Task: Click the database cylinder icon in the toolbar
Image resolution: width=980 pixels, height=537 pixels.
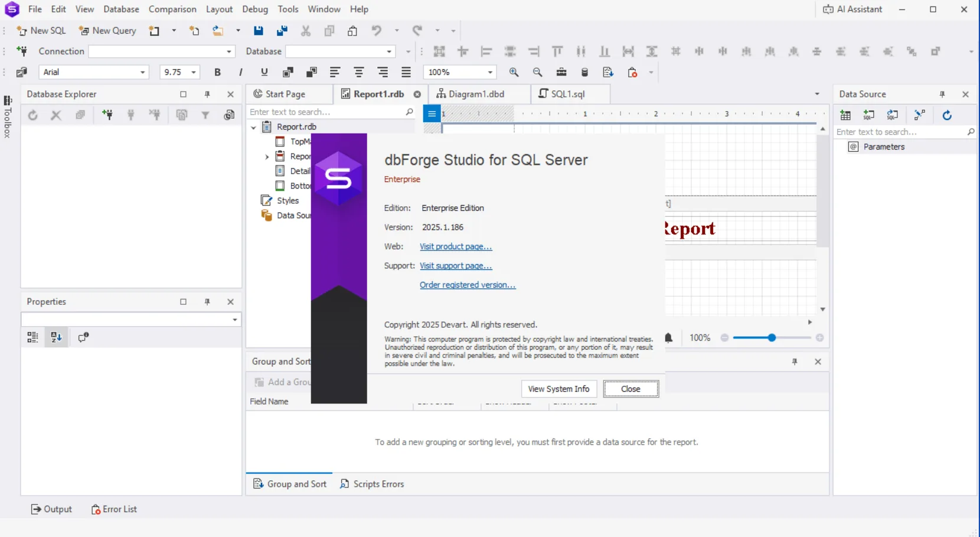Action: click(x=584, y=72)
